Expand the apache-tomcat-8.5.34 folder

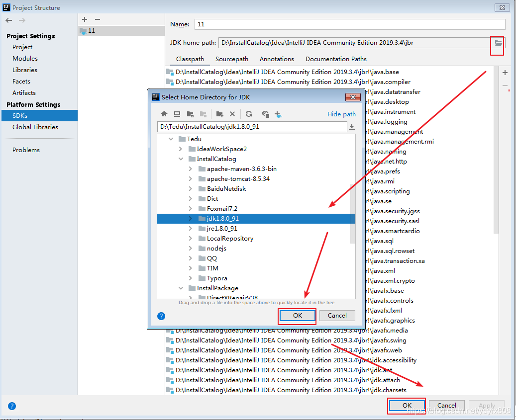click(x=191, y=179)
